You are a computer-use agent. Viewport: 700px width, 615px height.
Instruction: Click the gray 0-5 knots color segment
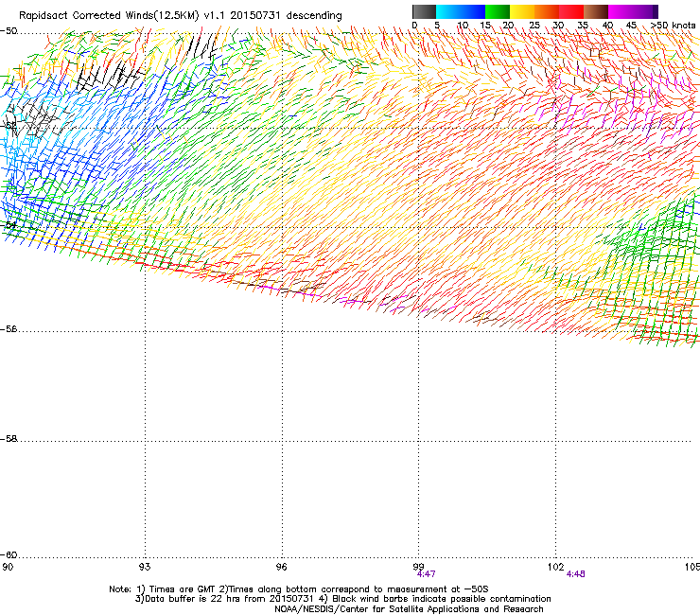424,11
